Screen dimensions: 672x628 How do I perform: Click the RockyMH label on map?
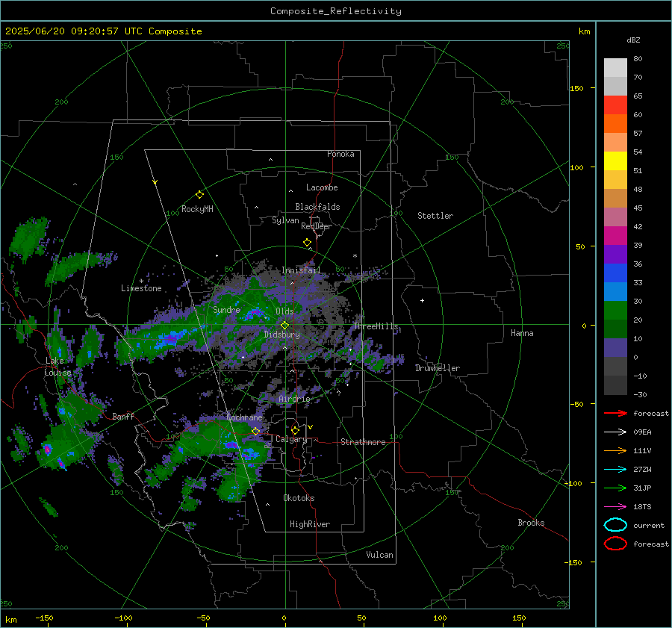[x=197, y=209]
